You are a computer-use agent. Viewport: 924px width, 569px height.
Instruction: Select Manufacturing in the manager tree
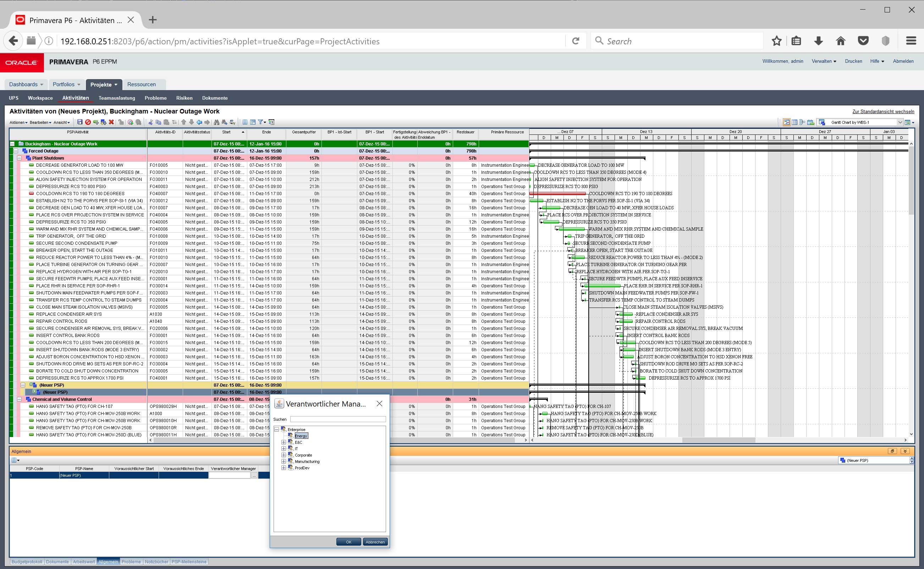point(307,462)
